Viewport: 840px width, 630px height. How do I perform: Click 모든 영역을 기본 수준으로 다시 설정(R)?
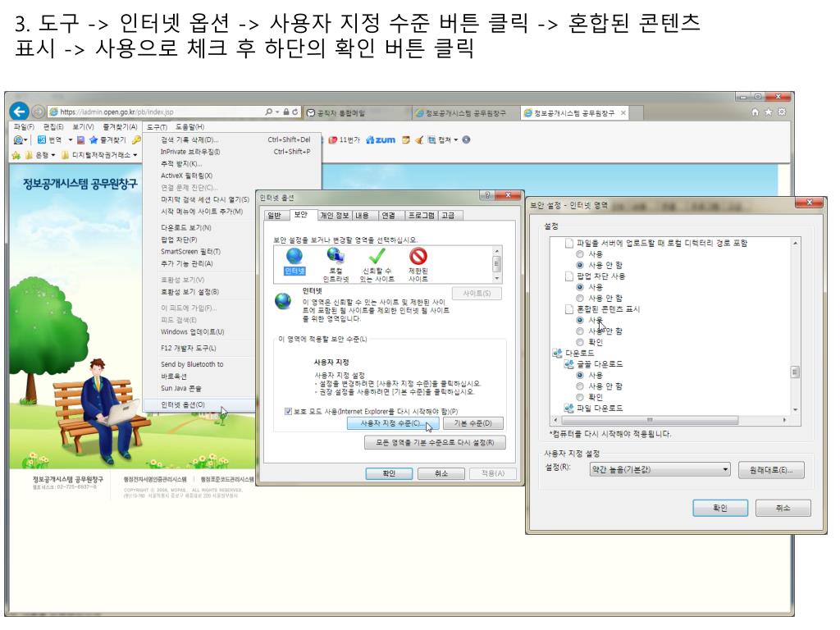tap(435, 442)
